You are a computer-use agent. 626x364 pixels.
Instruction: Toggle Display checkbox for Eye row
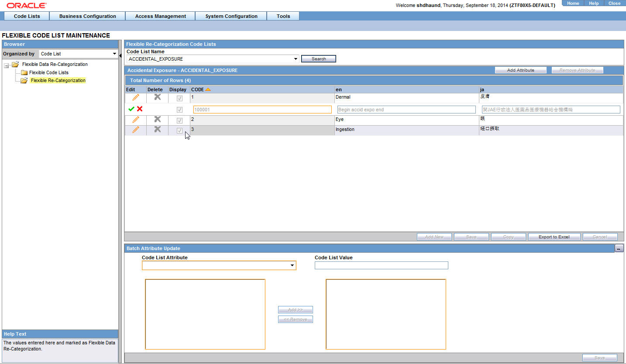point(179,120)
